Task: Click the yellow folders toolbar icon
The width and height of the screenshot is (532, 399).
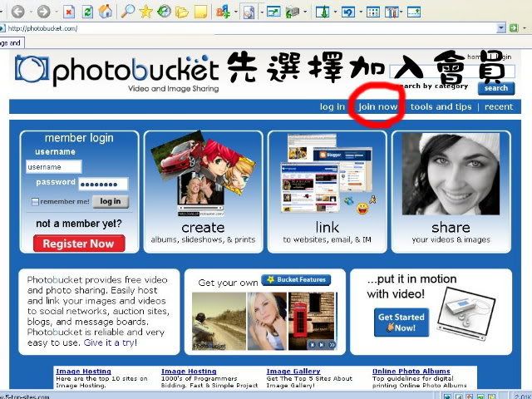Action: click(182, 12)
